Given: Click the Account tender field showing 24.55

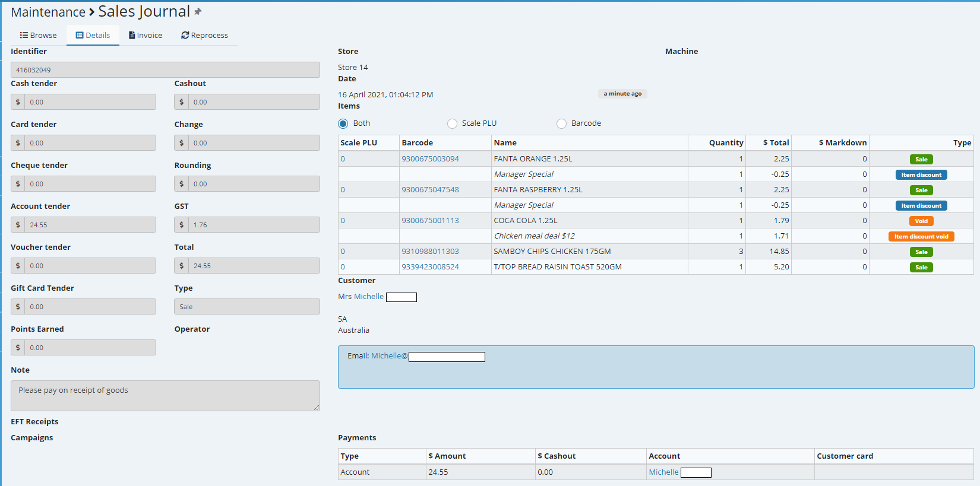Looking at the screenshot, I should (x=90, y=225).
